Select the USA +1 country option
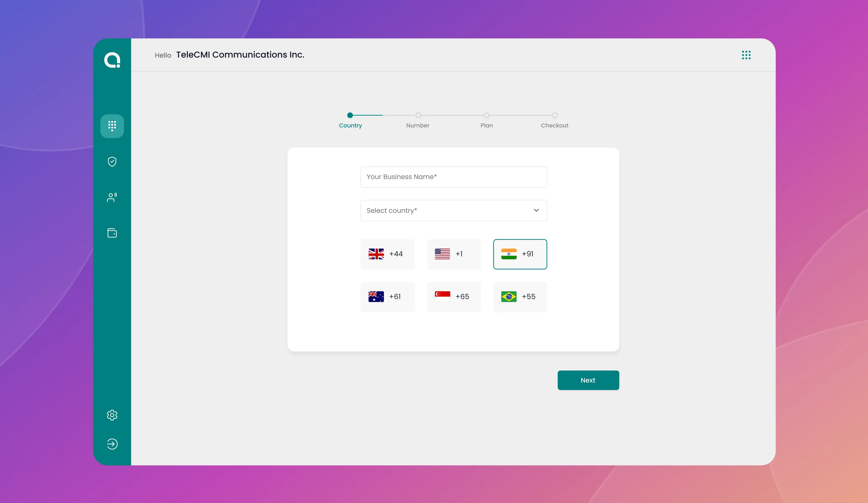The width and height of the screenshot is (868, 503). pyautogui.click(x=454, y=254)
